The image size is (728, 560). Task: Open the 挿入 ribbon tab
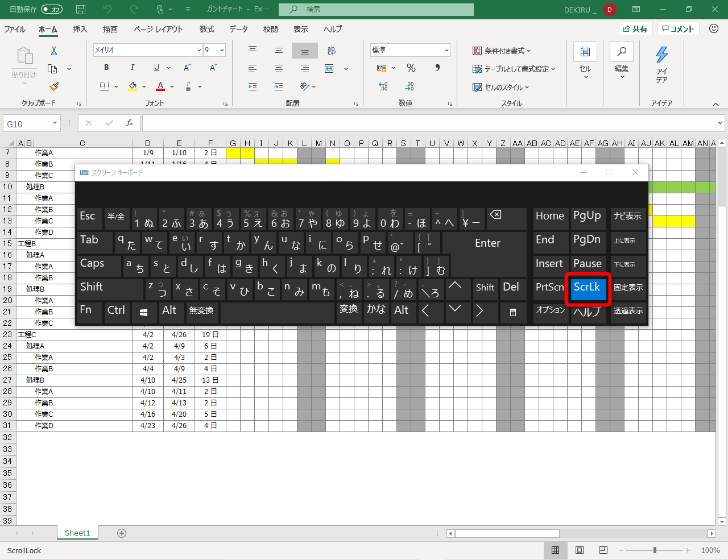pos(80,29)
